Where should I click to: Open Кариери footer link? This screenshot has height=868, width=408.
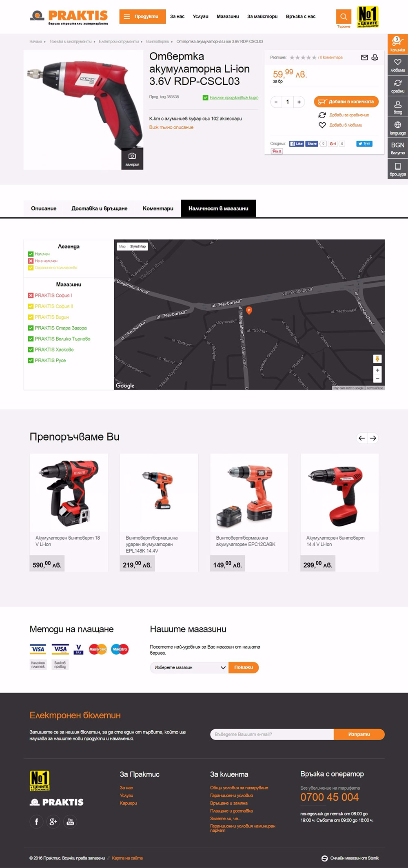[128, 803]
